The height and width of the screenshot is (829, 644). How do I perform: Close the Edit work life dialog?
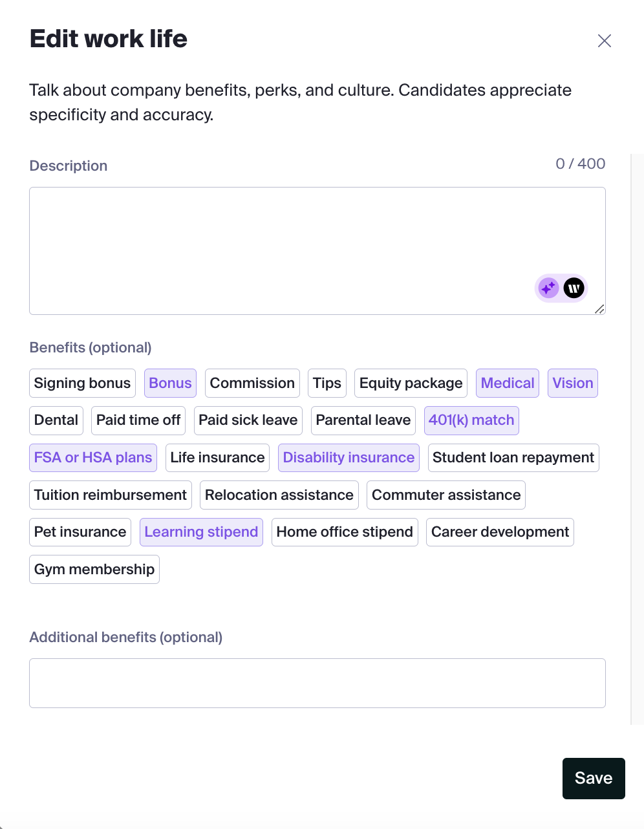605,41
